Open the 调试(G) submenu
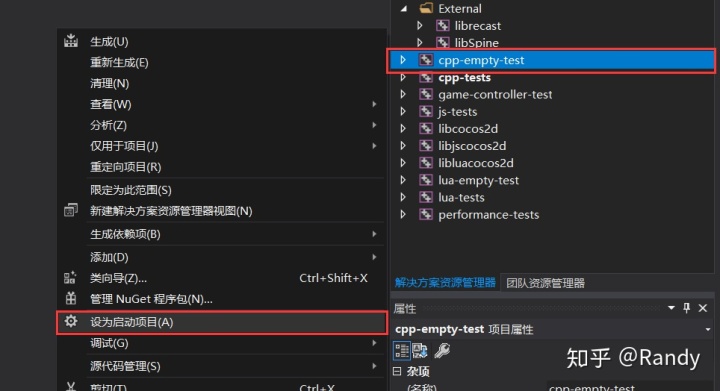The height and width of the screenshot is (391, 720). click(221, 343)
